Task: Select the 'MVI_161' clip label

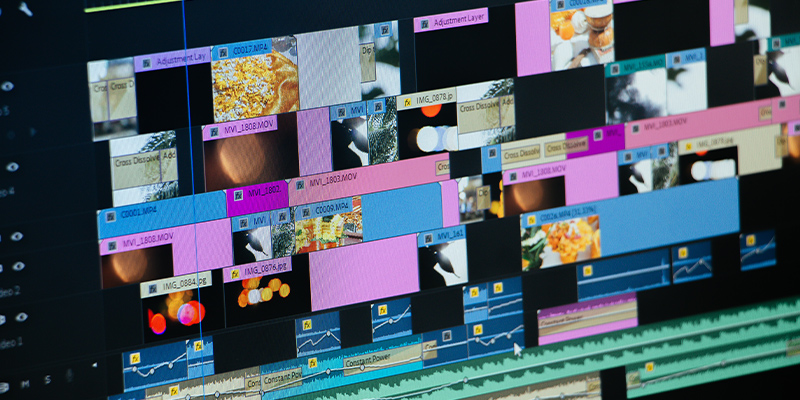Action: (x=450, y=236)
